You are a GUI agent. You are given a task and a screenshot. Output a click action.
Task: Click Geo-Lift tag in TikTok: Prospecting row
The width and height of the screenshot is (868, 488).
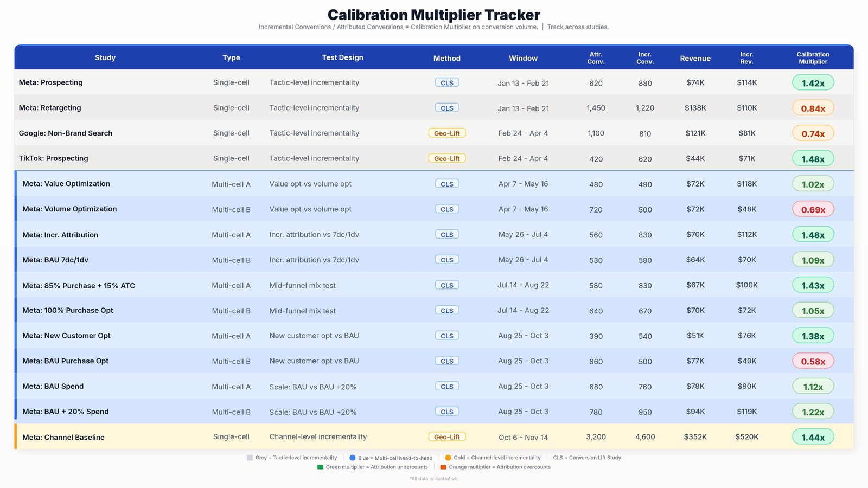click(x=446, y=158)
